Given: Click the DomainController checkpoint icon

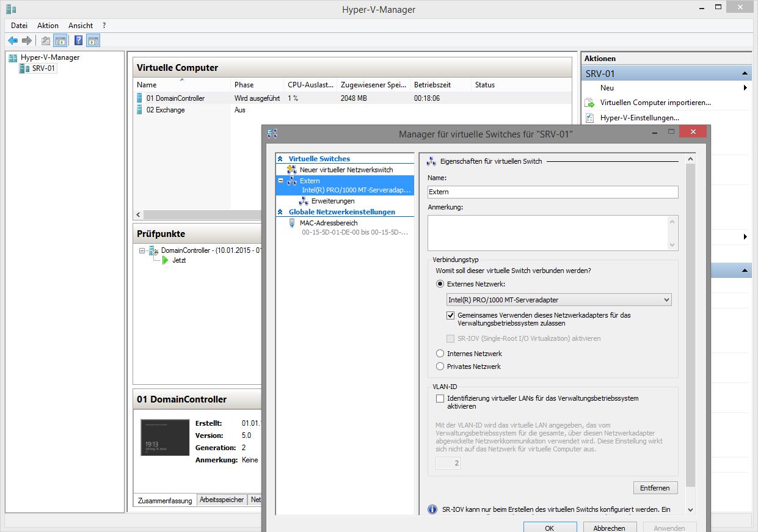Looking at the screenshot, I should click(x=153, y=250).
